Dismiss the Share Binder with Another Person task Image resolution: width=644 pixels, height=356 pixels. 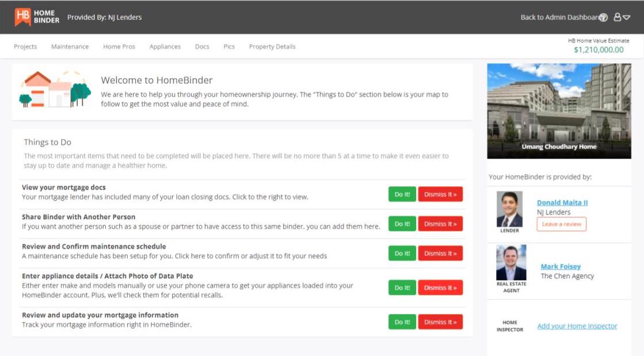pyautogui.click(x=440, y=223)
